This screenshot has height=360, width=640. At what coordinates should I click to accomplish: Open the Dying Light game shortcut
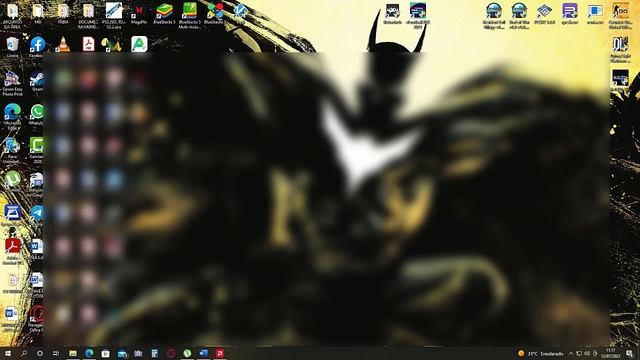620,49
